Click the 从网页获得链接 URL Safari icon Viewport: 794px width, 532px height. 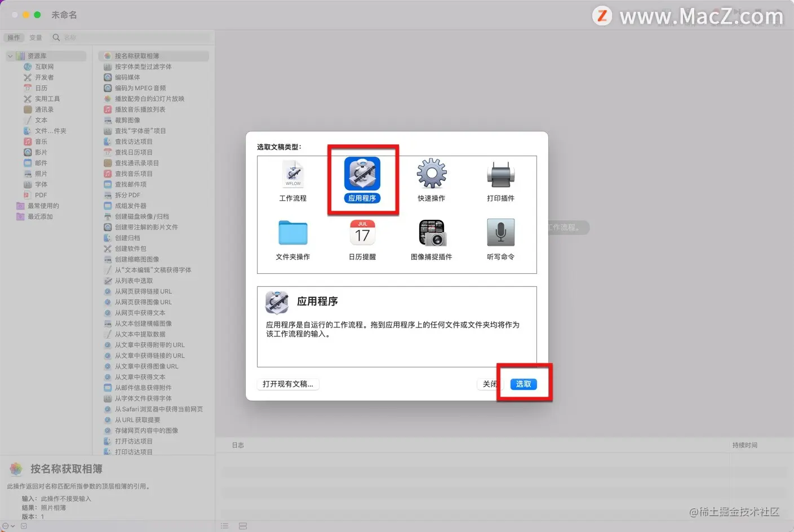coord(108,291)
